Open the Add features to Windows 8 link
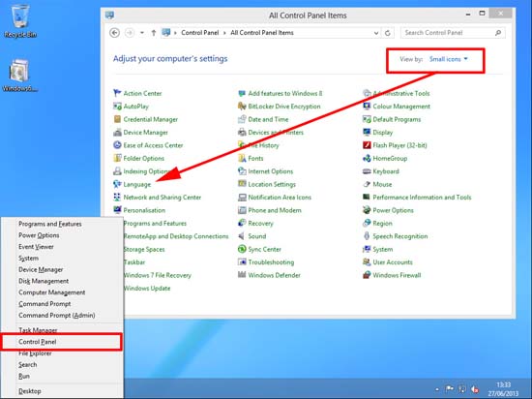This screenshot has width=532, height=399. pos(285,93)
